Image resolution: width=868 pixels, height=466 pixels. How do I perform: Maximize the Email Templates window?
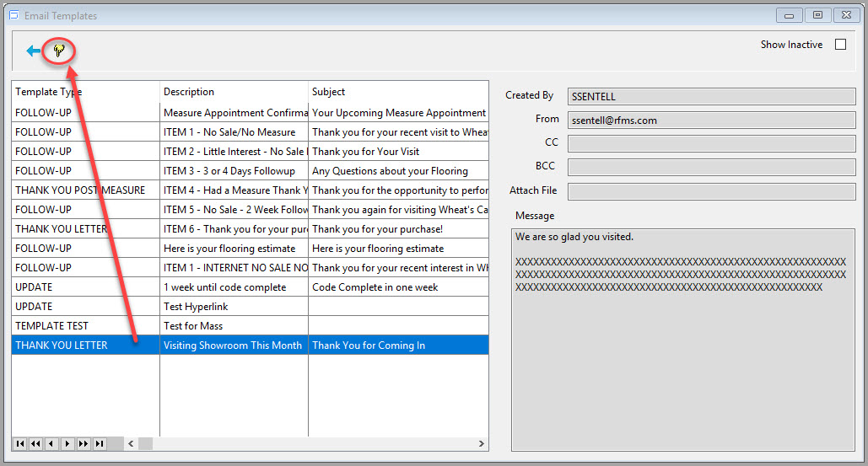817,15
